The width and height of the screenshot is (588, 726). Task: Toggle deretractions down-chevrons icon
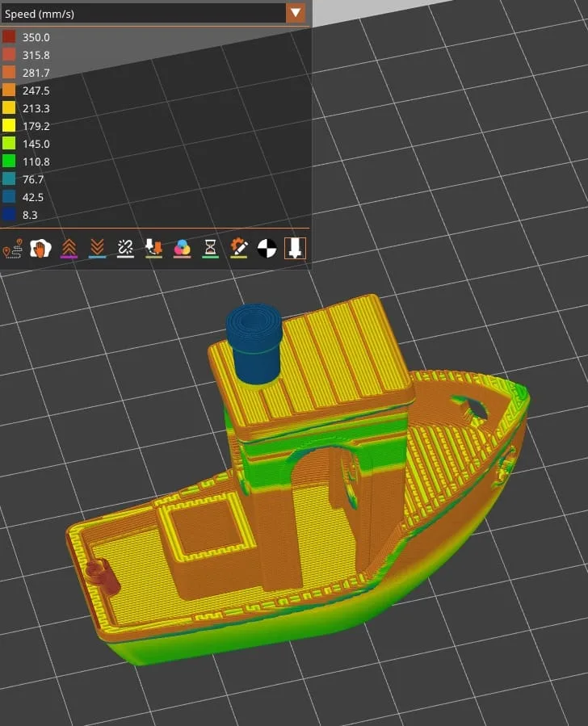(97, 249)
